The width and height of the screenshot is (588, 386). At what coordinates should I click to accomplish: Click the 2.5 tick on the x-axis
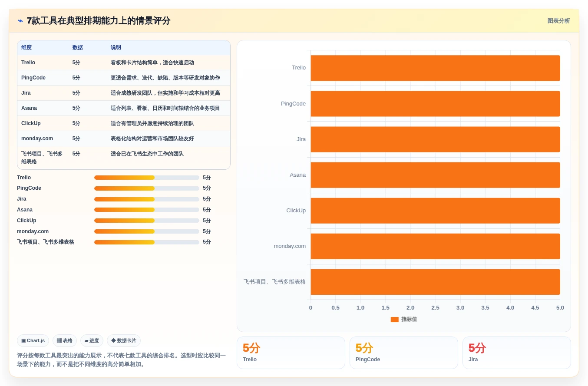point(435,307)
